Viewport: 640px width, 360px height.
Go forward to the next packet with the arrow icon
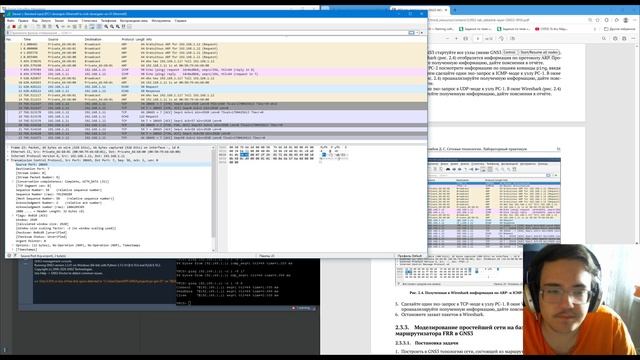click(x=69, y=26)
